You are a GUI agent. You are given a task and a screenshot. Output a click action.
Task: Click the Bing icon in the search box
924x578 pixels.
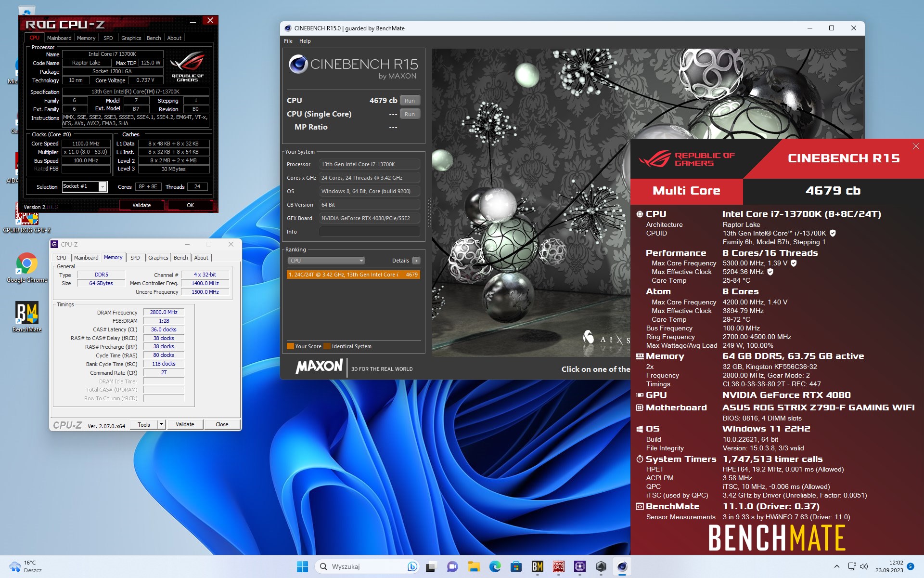pos(412,566)
